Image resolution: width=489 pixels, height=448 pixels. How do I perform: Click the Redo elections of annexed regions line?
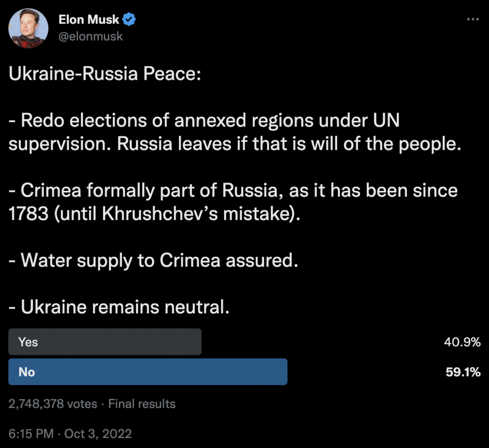pos(204,121)
